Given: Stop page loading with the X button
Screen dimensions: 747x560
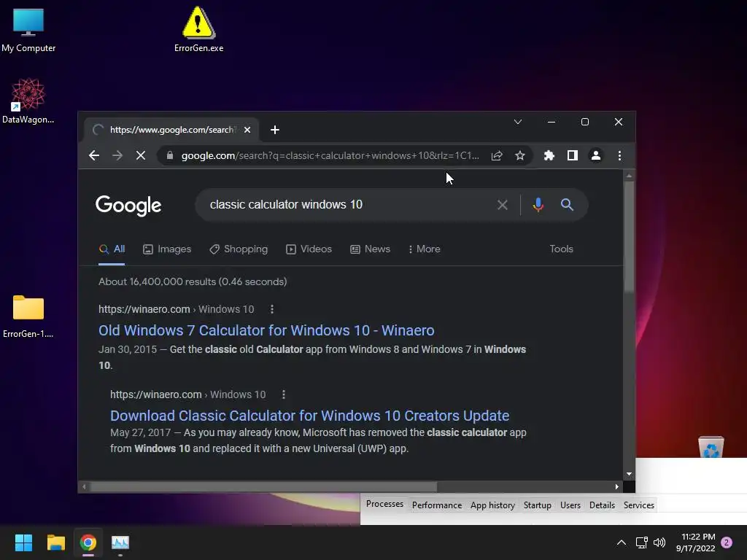Looking at the screenshot, I should (x=141, y=156).
